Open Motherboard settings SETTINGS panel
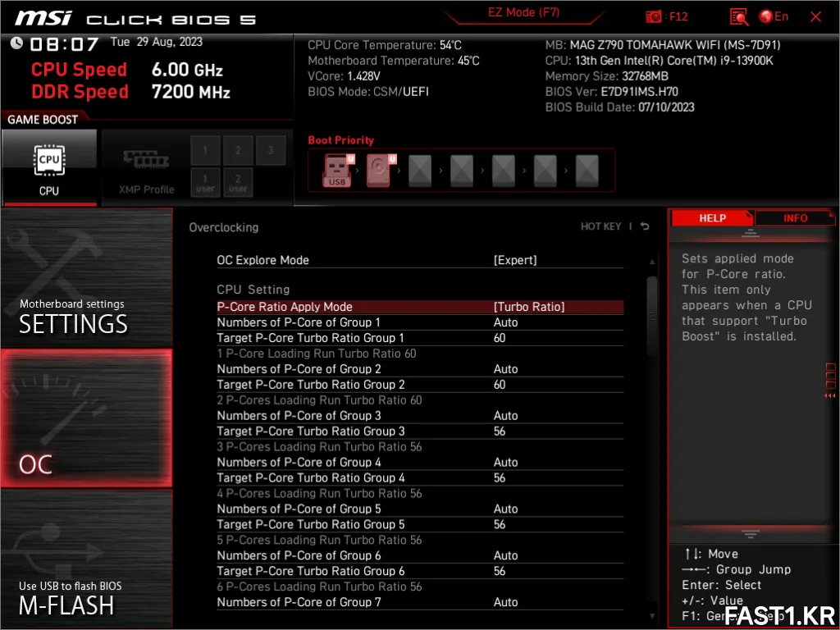Screen dimensions: 840x630 (x=87, y=279)
